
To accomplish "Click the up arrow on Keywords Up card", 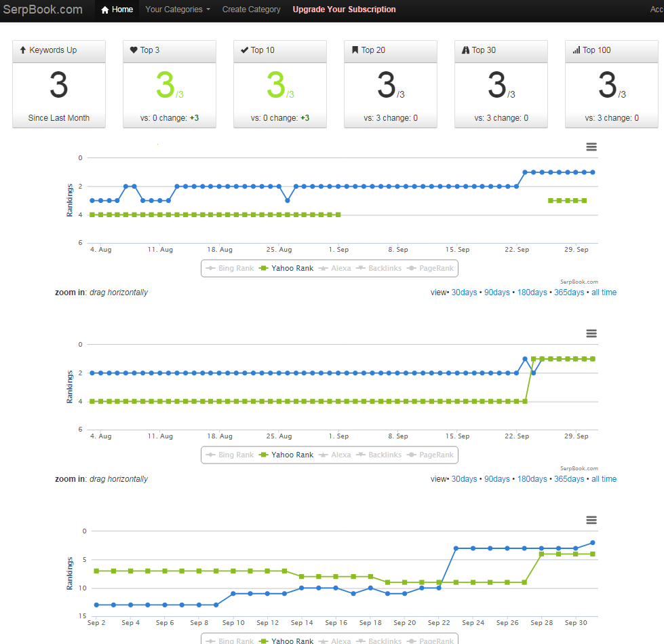I will [x=23, y=50].
